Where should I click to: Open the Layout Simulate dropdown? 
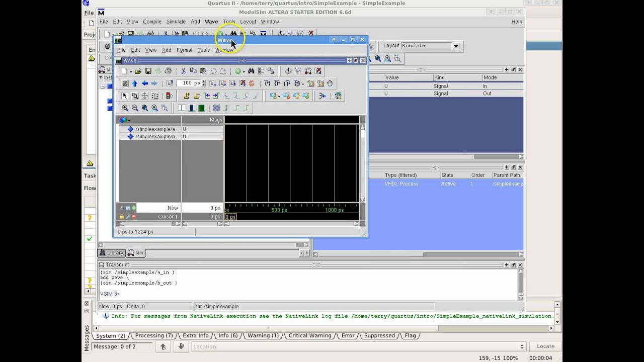[x=456, y=46]
